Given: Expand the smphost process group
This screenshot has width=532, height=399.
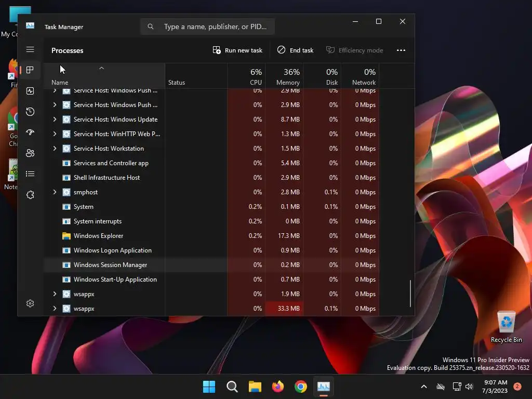Looking at the screenshot, I should coord(55,192).
